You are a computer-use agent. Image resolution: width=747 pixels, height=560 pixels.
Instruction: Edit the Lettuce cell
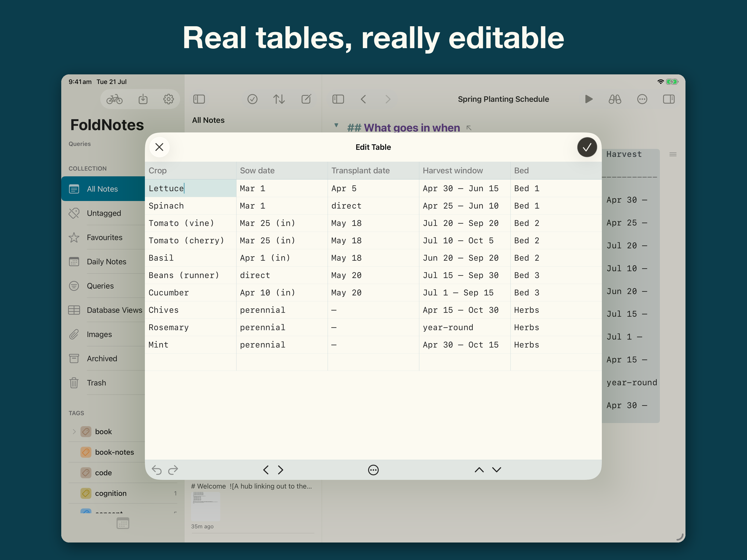(x=191, y=188)
